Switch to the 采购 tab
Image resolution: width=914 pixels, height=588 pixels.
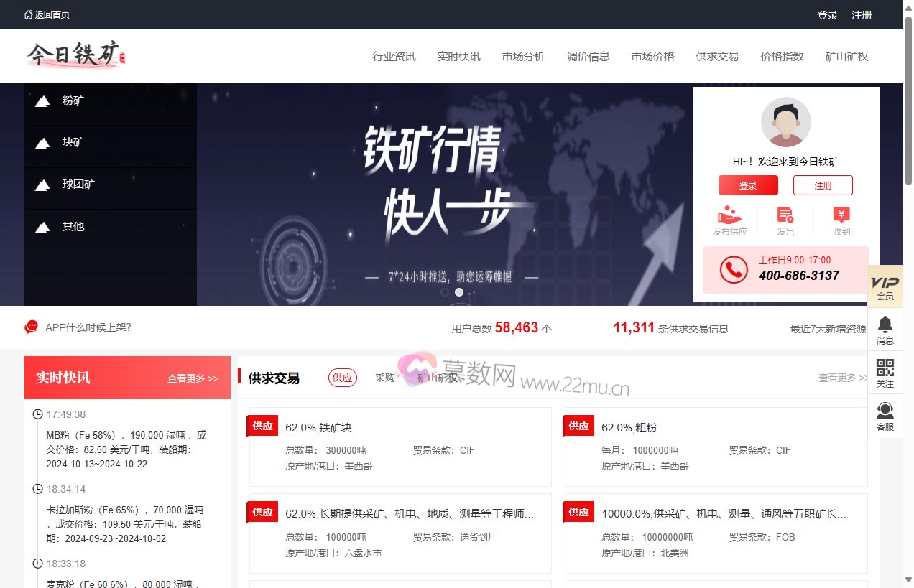tap(385, 378)
